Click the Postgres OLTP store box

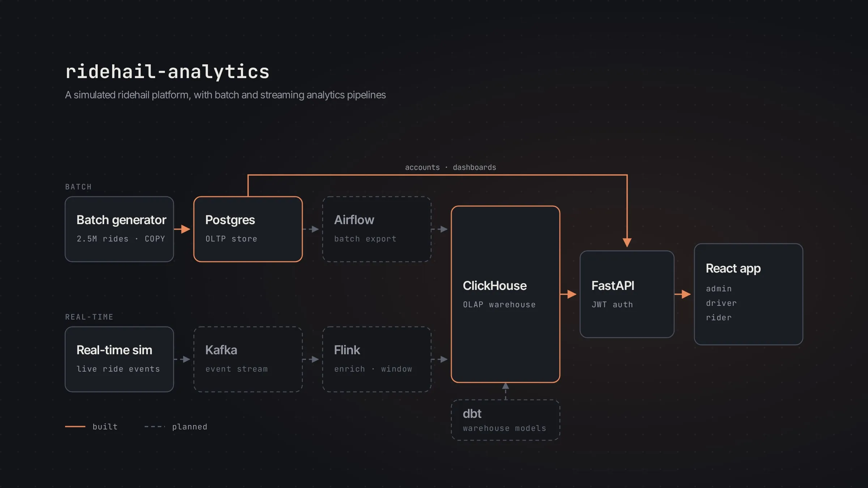[248, 229]
